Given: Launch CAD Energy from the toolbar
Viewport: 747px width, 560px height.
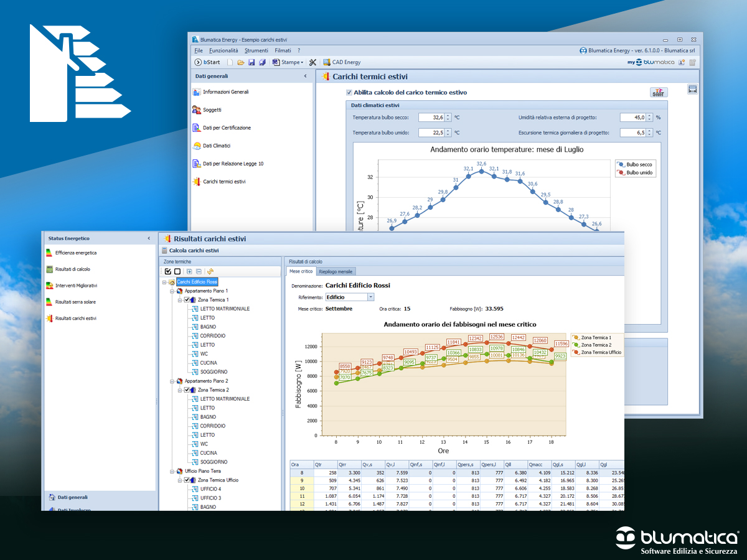Looking at the screenshot, I should 342,62.
